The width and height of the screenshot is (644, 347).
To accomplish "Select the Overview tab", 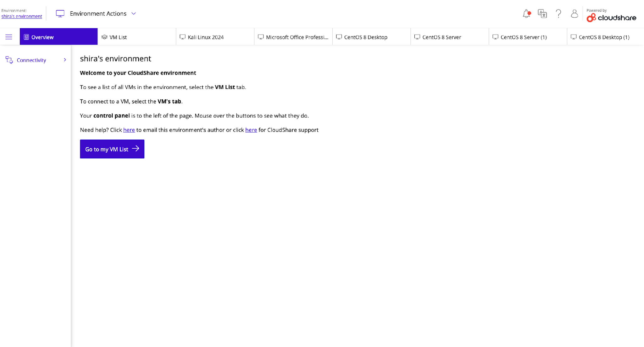I will click(x=58, y=37).
